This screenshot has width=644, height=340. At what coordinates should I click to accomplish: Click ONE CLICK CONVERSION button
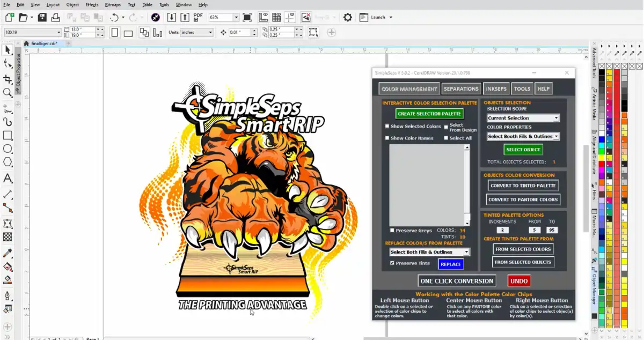(x=457, y=281)
